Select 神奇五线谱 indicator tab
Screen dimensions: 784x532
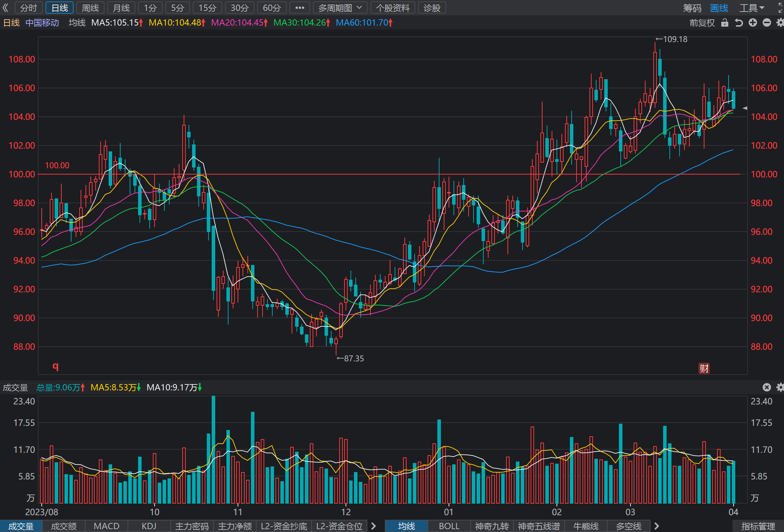click(539, 526)
